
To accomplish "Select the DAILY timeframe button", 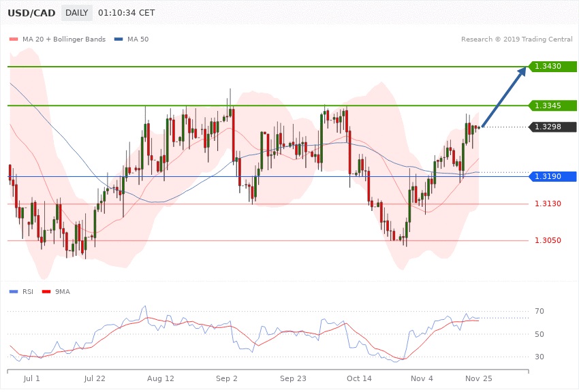I will point(76,13).
